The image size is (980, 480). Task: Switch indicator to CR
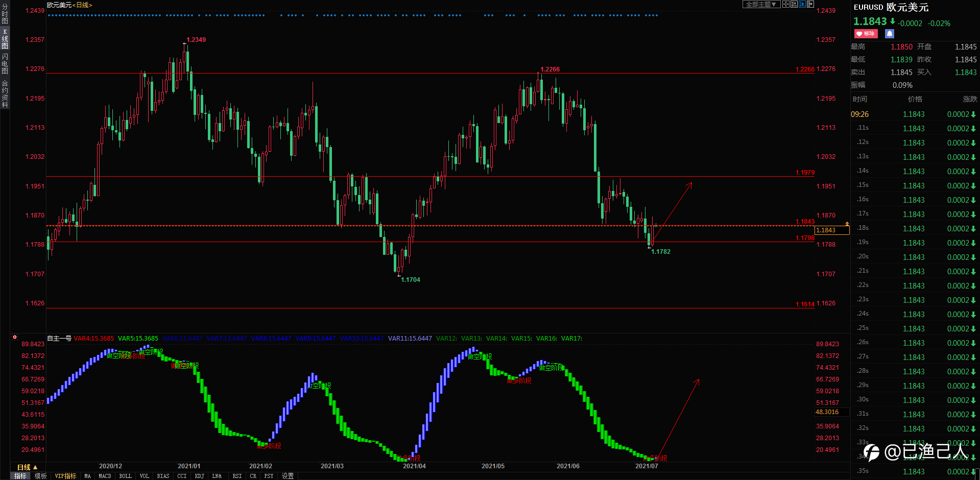pos(253,476)
